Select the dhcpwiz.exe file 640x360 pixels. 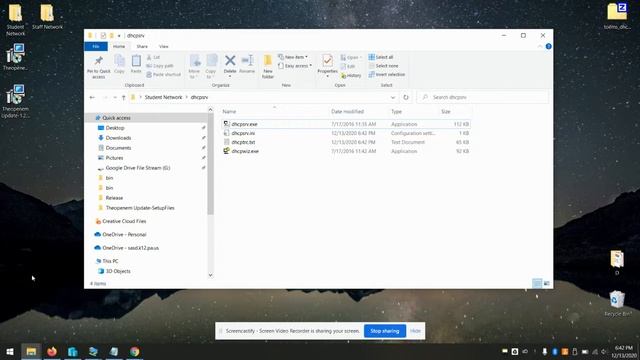click(x=346, y=151)
